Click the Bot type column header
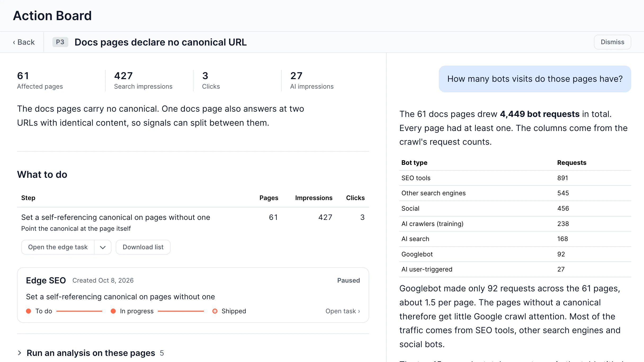The width and height of the screenshot is (644, 362). 414,163
